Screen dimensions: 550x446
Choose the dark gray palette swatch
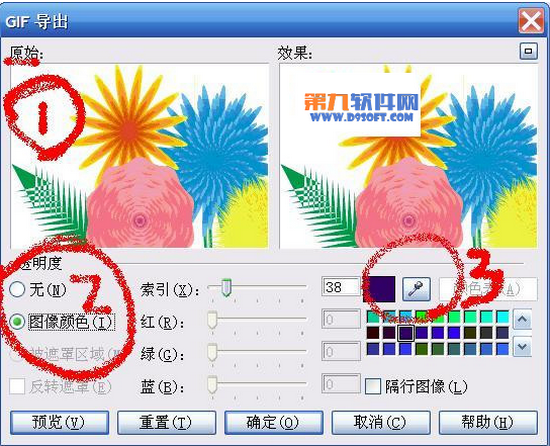[487, 333]
